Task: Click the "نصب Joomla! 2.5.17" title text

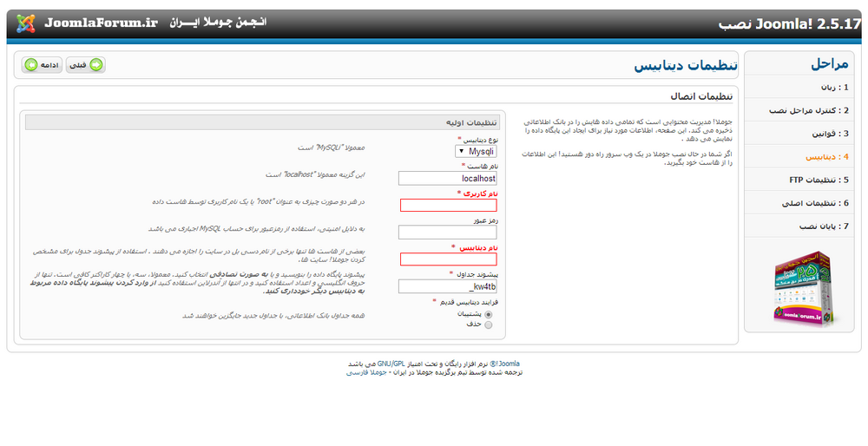Action: pyautogui.click(x=790, y=24)
